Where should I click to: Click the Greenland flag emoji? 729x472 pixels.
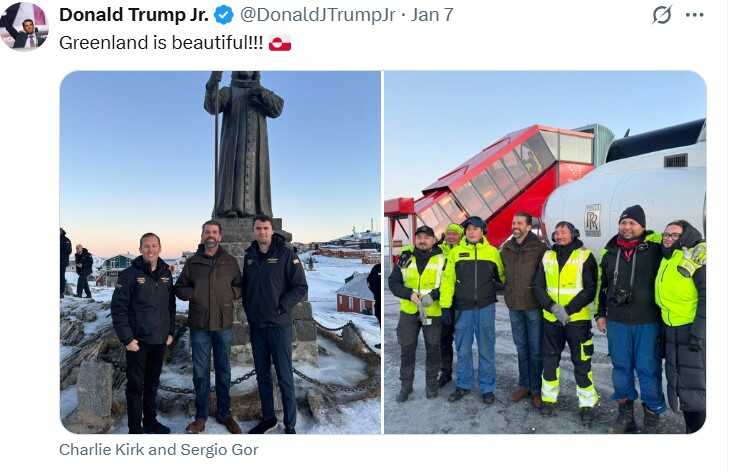280,43
